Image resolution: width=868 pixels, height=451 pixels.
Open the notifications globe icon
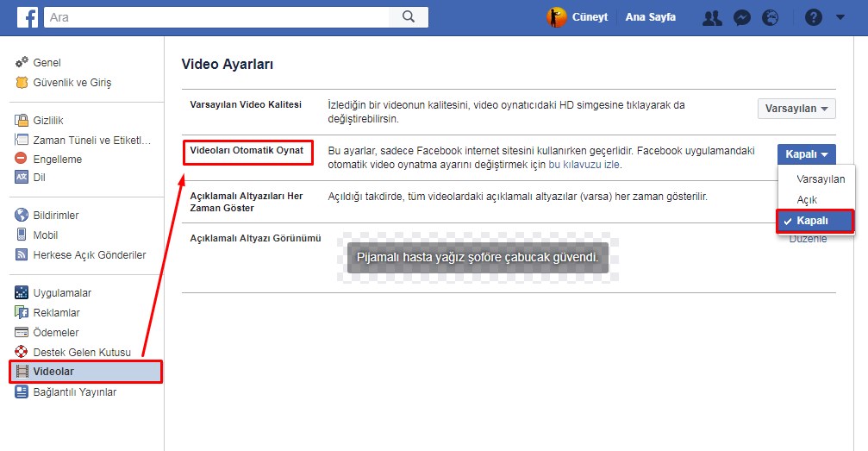tap(771, 17)
